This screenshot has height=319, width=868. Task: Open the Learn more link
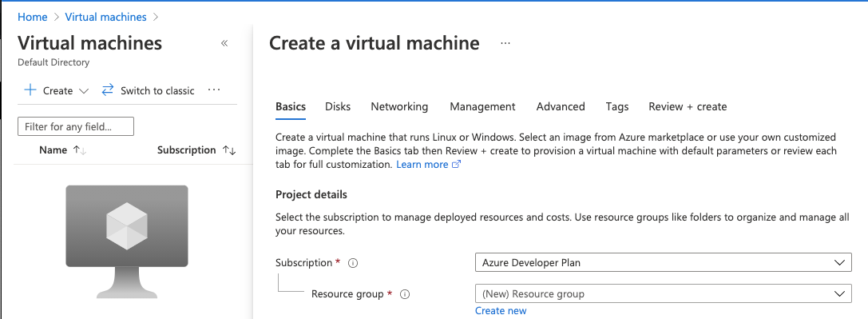[x=422, y=165]
